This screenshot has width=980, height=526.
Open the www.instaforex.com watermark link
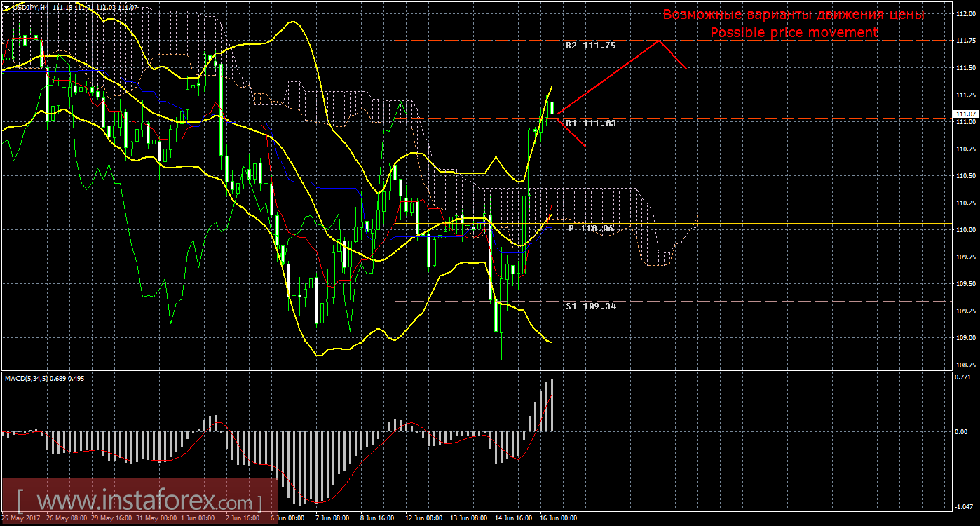coord(140,503)
